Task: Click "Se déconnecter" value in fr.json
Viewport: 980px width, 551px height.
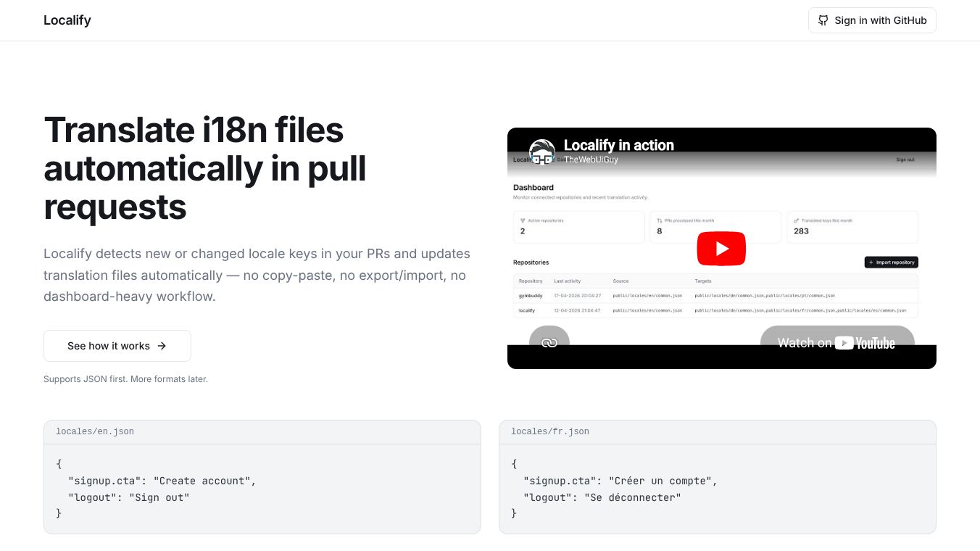Action: [x=633, y=497]
